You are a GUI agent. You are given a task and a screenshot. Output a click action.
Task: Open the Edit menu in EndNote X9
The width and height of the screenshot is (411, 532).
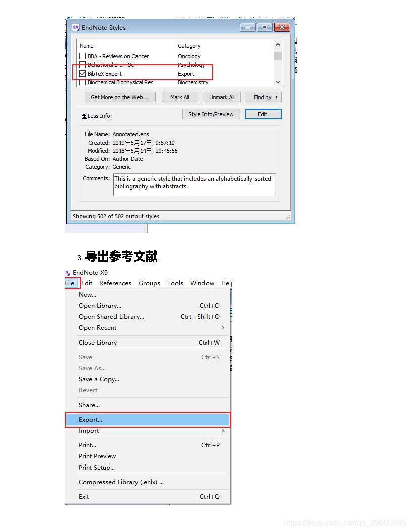pos(87,283)
